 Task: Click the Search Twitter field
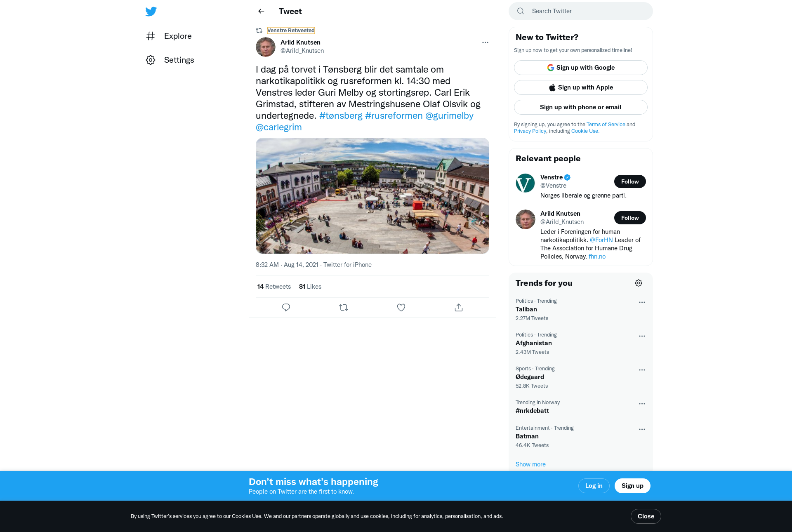click(581, 11)
